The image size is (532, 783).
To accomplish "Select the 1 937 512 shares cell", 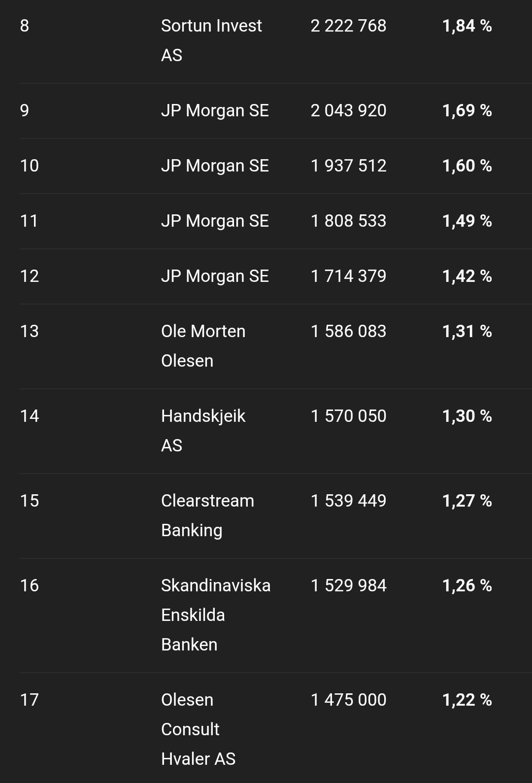I will (x=348, y=166).
